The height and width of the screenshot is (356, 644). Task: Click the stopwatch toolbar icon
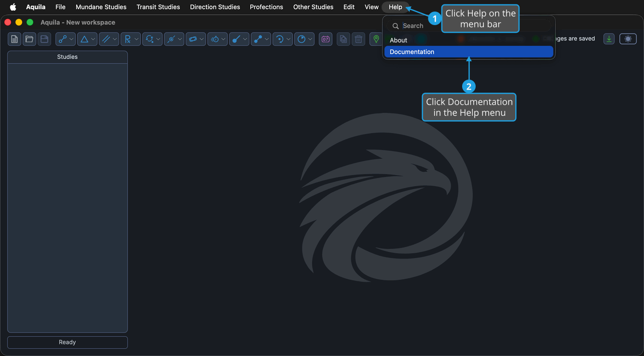coord(215,39)
